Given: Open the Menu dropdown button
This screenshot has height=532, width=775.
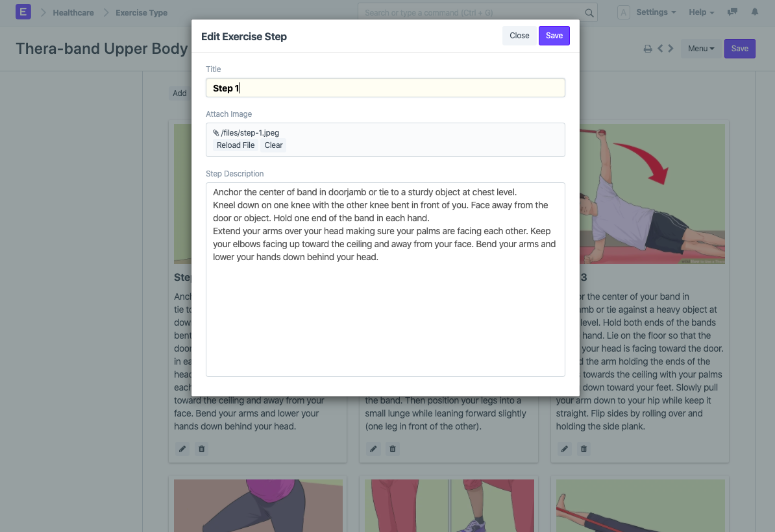Looking at the screenshot, I should pos(701,49).
